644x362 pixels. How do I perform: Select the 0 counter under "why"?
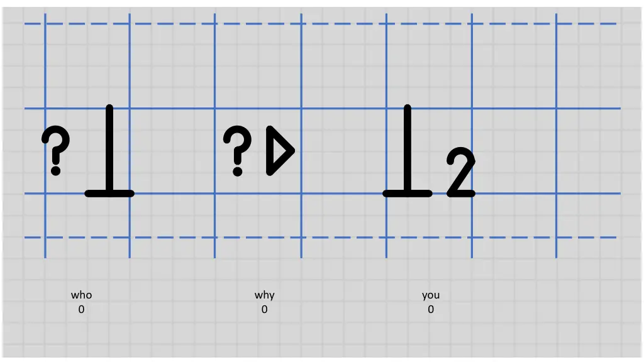pyautogui.click(x=265, y=309)
